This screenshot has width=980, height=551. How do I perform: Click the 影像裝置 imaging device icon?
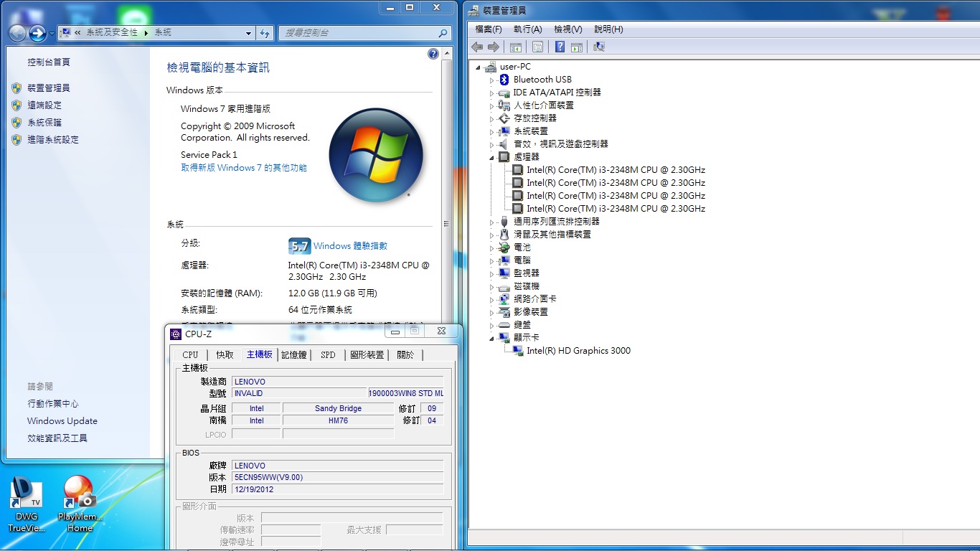504,312
